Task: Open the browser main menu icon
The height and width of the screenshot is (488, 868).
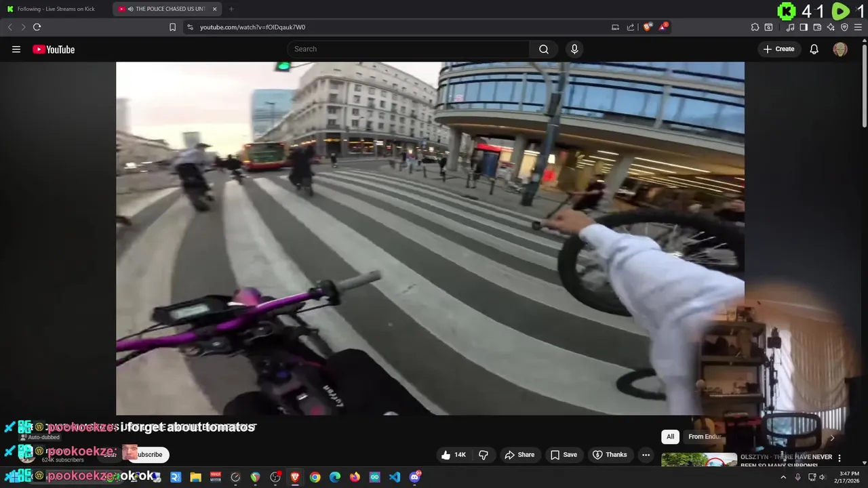Action: [858, 27]
